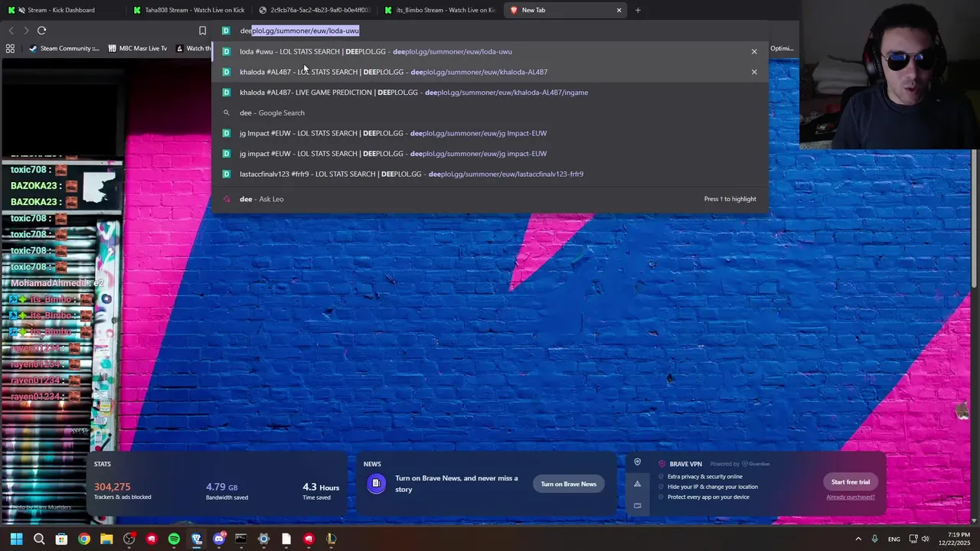980x551 pixels.
Task: Open Settings gear from taskbar
Action: (x=263, y=539)
